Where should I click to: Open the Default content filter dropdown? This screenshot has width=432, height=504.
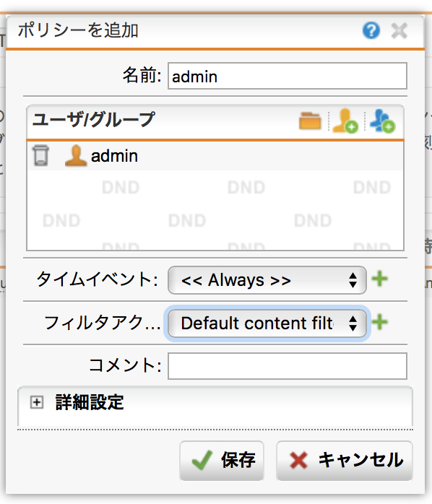267,323
